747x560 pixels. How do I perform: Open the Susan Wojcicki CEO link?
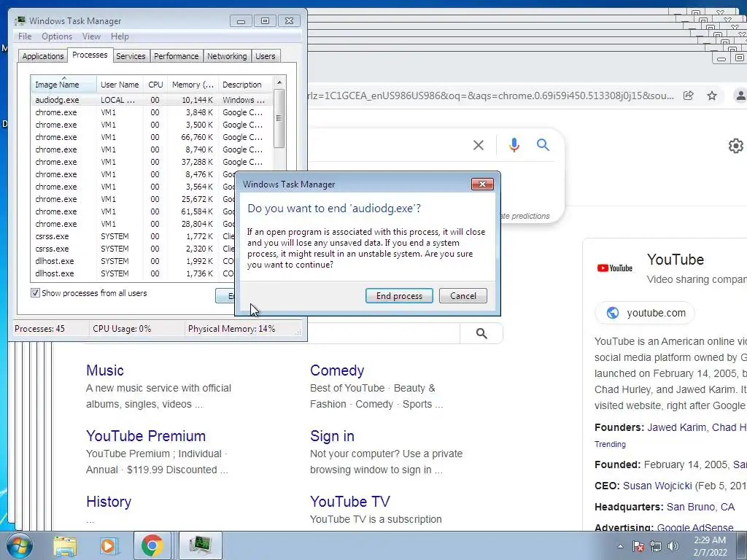point(657,486)
